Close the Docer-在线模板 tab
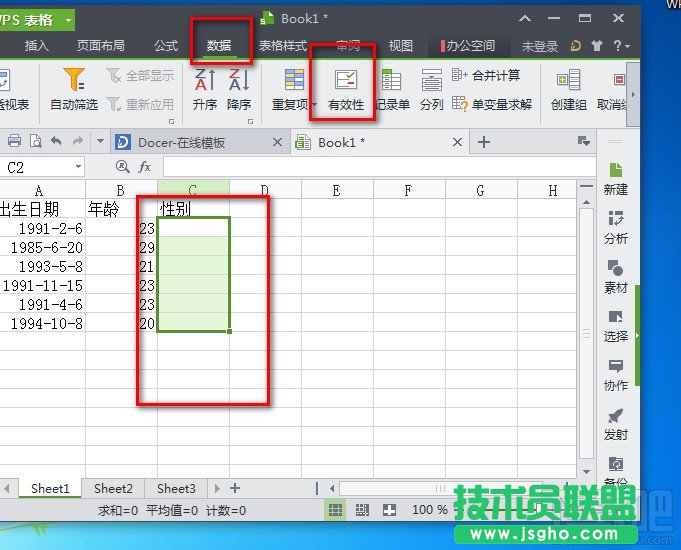The width and height of the screenshot is (681, 550). click(278, 142)
